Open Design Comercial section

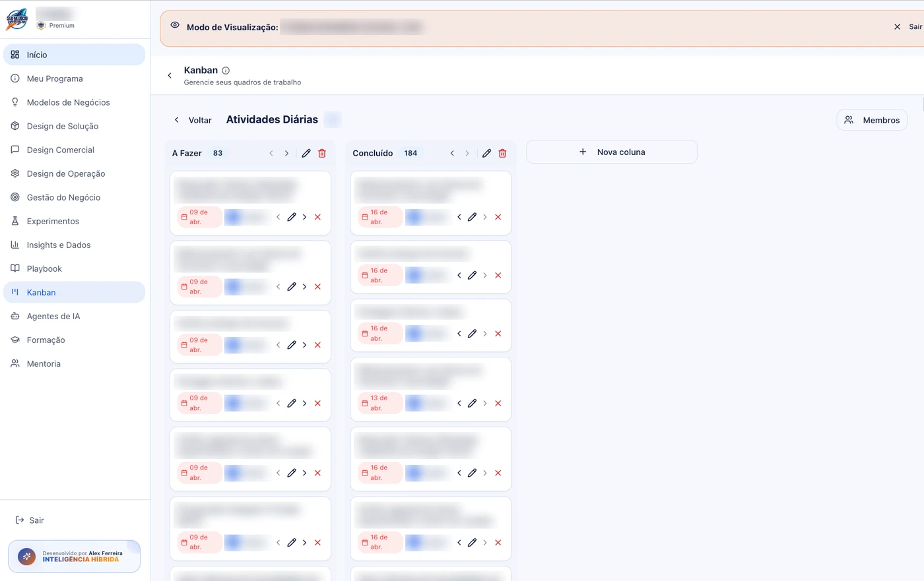point(74,150)
